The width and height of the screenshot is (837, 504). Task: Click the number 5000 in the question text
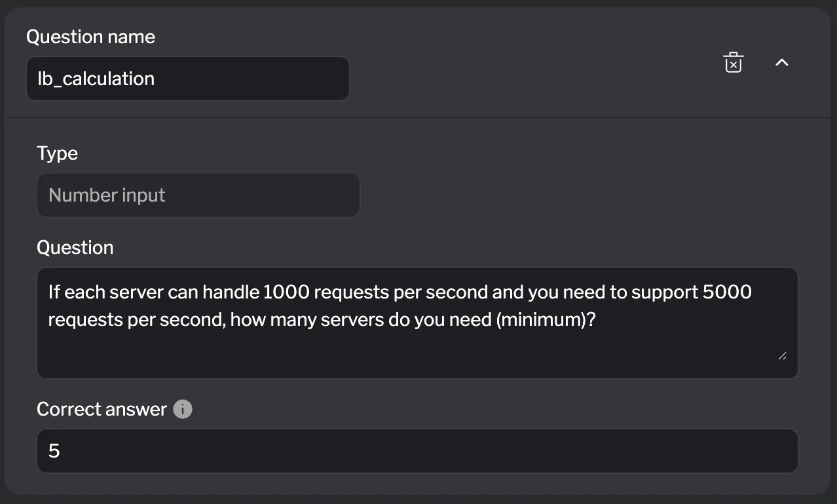coord(726,292)
